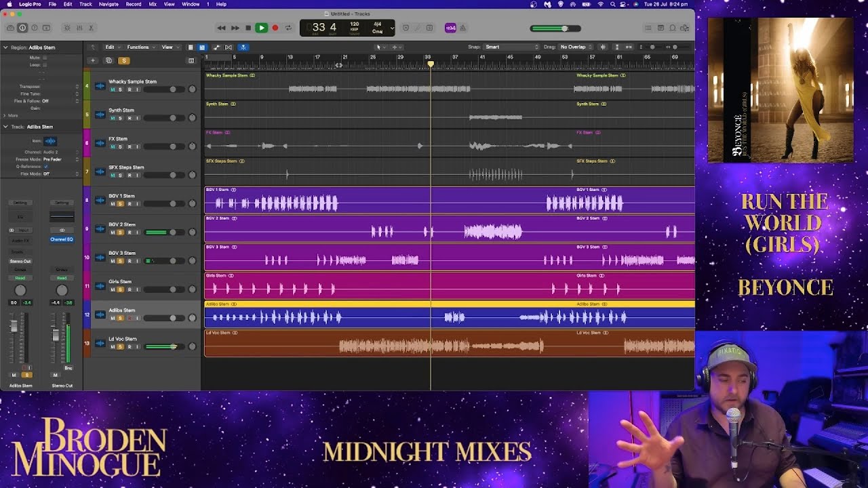Toggle the Q-Reference checkbox

(45, 166)
